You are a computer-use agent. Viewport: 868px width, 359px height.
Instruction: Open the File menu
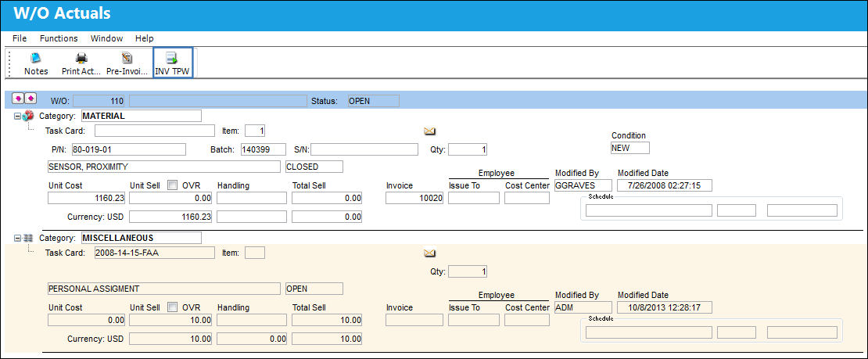(20, 38)
